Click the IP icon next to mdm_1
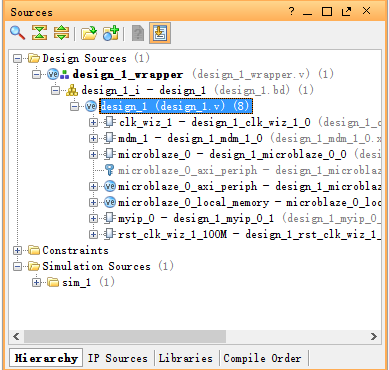The width and height of the screenshot is (389, 370). 109,138
